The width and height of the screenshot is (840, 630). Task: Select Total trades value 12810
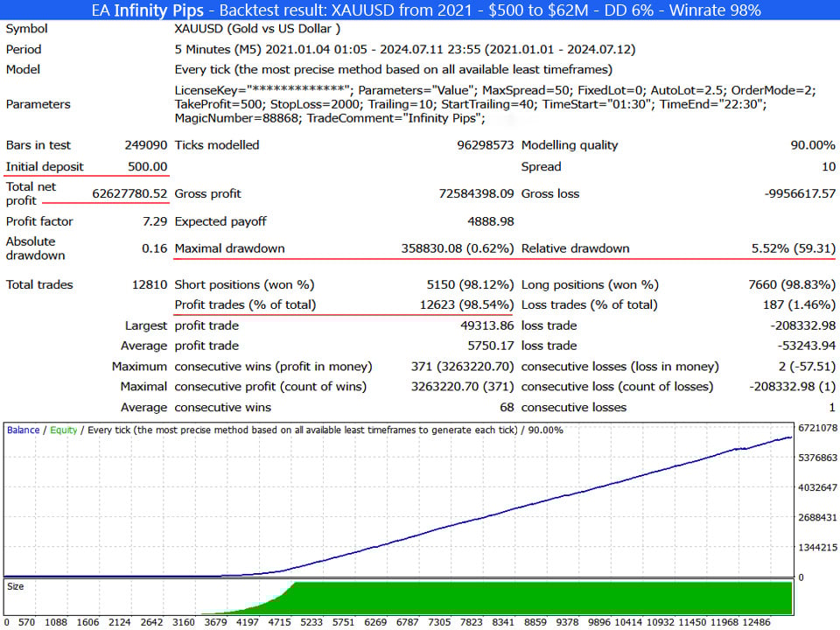[x=150, y=285]
